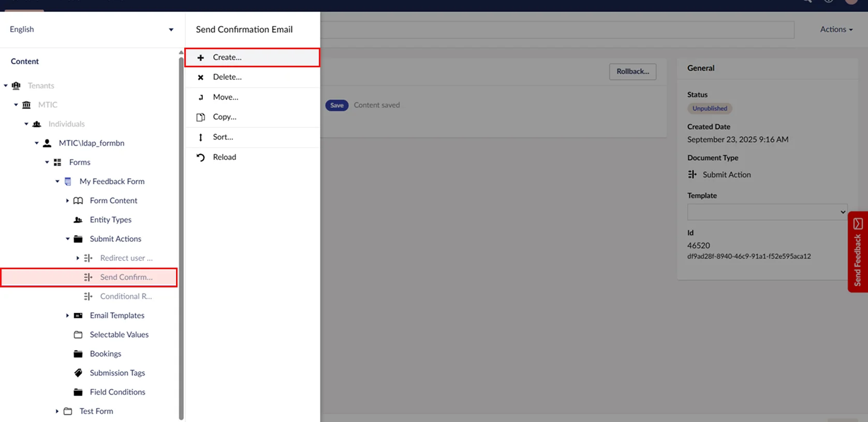The image size is (868, 422).
Task: Open the Actions menu button
Action: (x=836, y=30)
